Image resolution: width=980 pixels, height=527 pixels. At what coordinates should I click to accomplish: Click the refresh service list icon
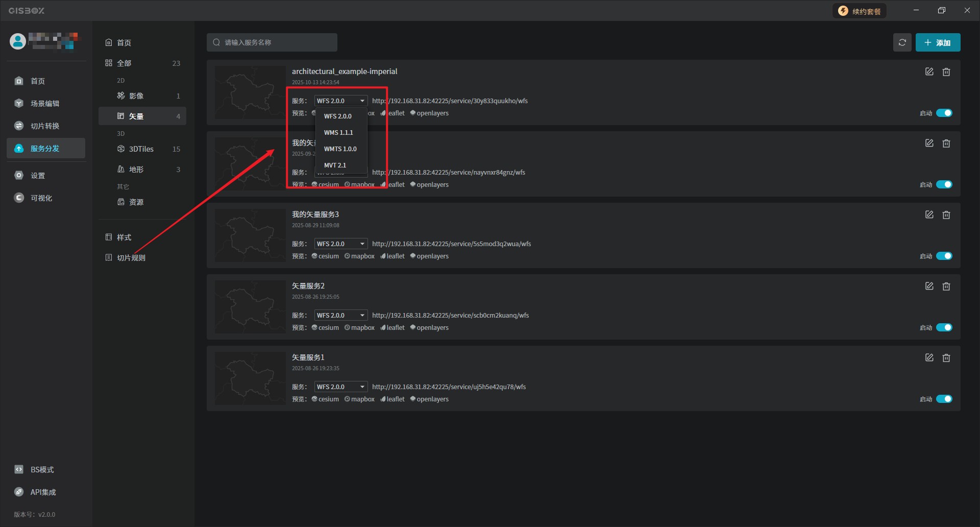(902, 42)
